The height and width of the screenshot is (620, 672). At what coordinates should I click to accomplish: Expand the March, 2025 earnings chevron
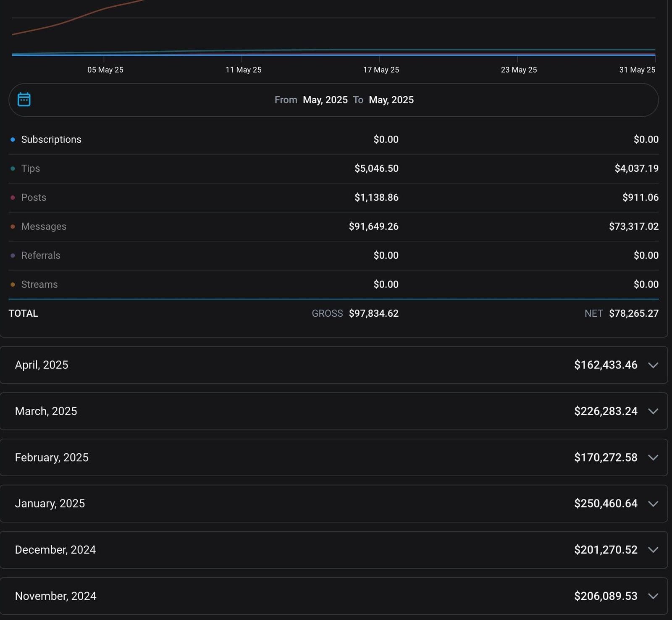[x=653, y=411]
